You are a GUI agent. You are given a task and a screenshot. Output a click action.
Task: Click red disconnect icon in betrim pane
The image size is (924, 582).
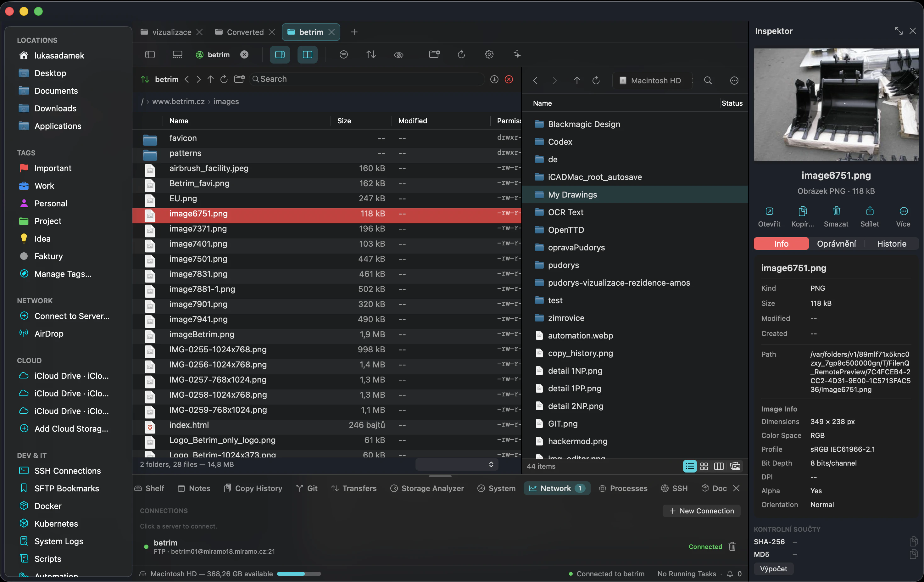[x=509, y=79]
